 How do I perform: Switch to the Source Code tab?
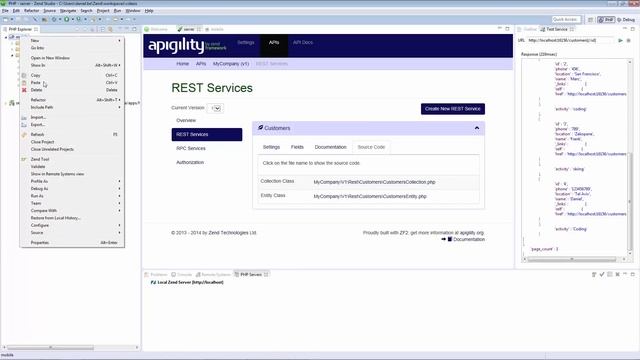[371, 147]
